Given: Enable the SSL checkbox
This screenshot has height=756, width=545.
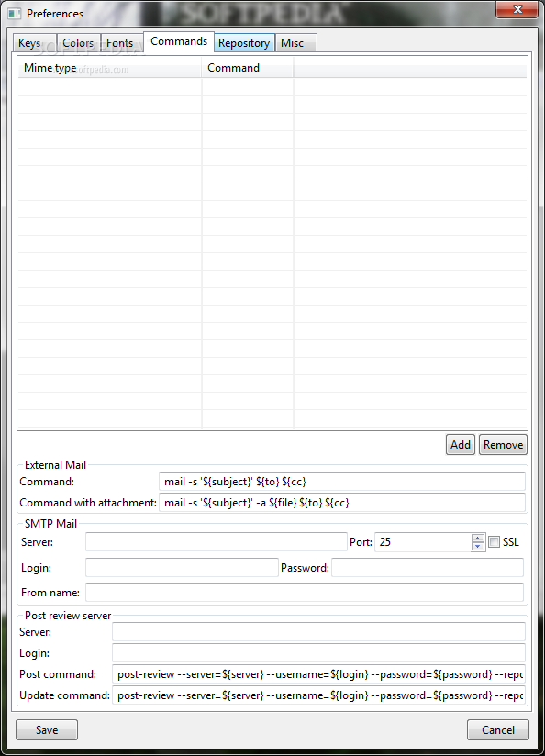Looking at the screenshot, I should pos(494,542).
